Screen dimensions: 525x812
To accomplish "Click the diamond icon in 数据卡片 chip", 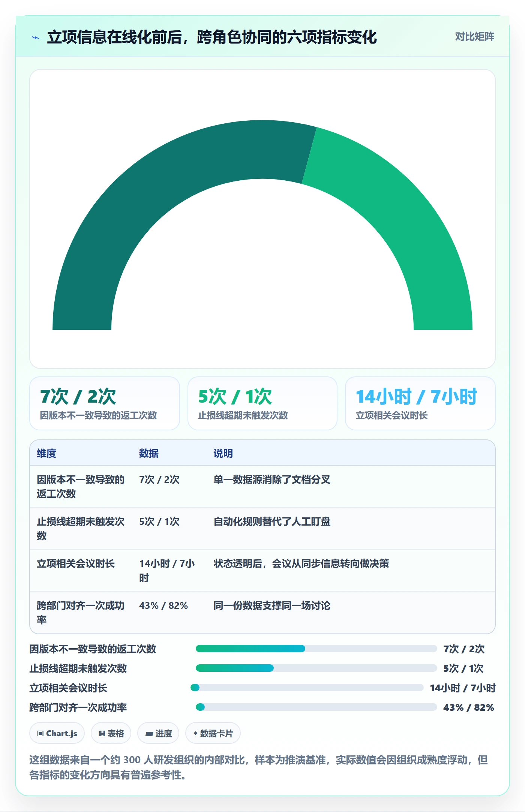I will pos(195,733).
